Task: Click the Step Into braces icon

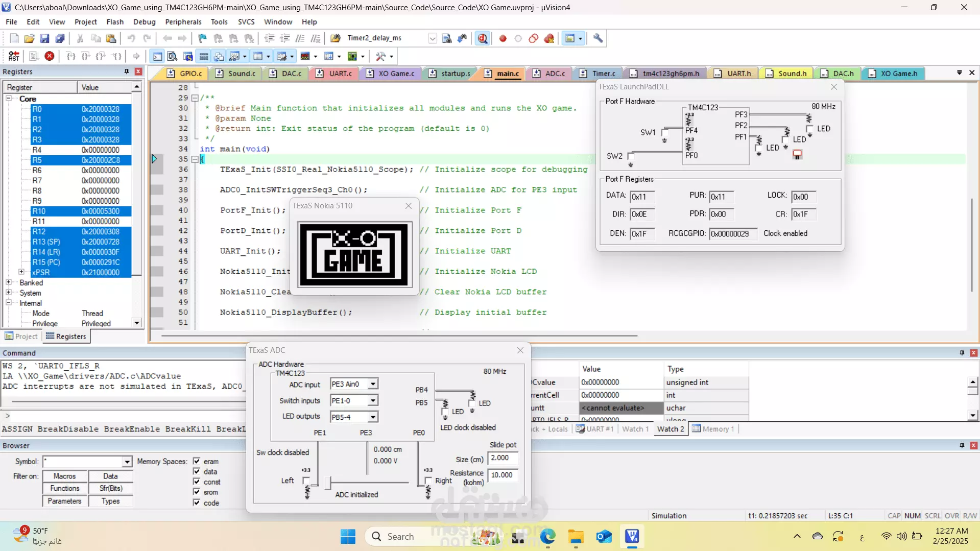Action: [x=71, y=56]
